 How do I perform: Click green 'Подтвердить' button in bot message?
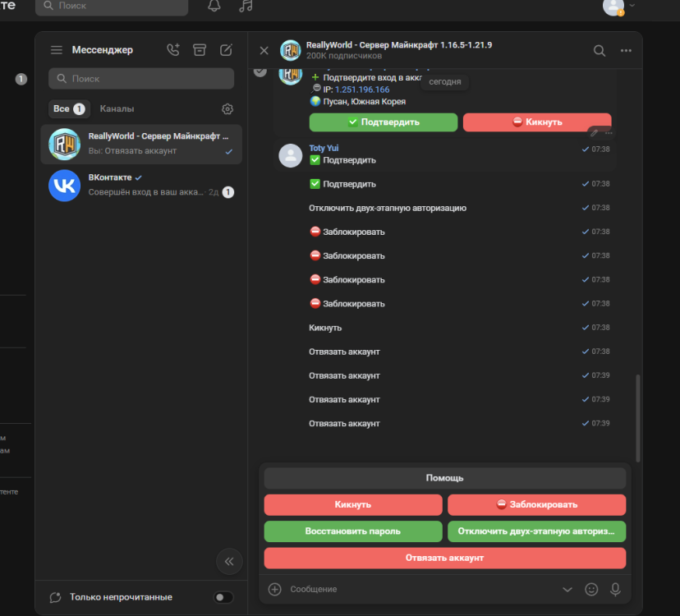coord(384,122)
